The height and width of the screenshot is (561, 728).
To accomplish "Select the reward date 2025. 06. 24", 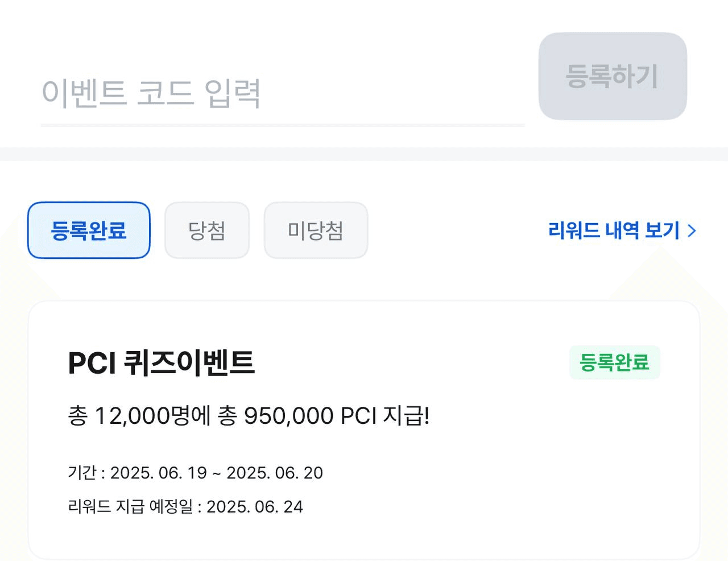I will point(255,506).
